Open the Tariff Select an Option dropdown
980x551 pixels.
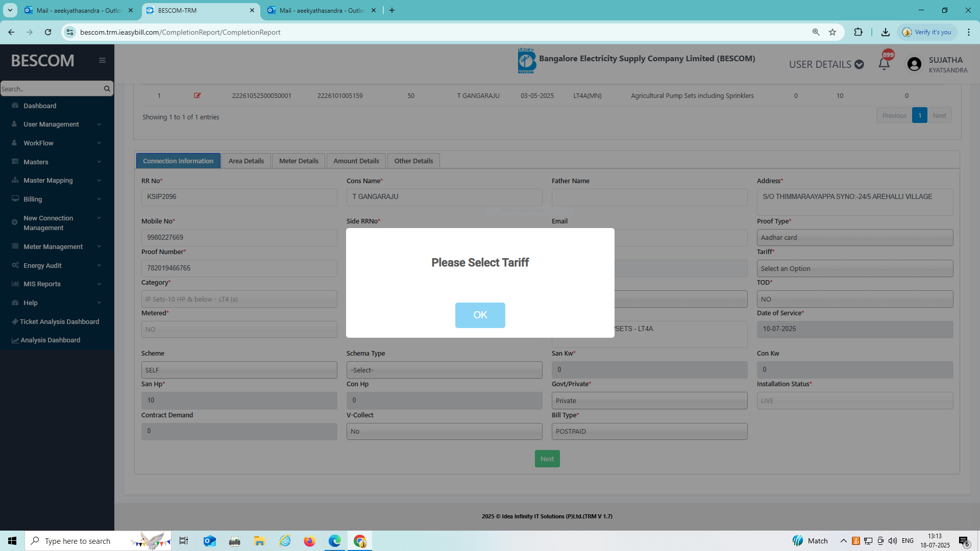pyautogui.click(x=855, y=268)
